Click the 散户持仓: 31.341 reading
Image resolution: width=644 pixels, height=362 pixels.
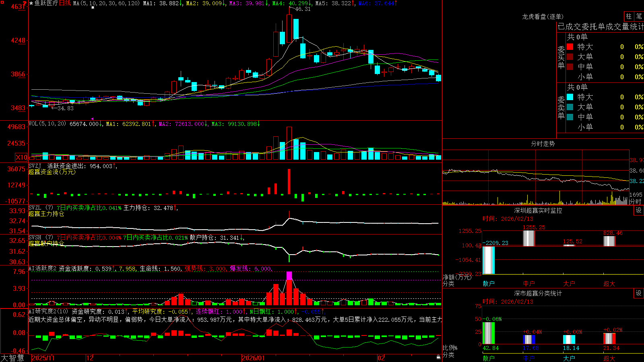coord(215,238)
